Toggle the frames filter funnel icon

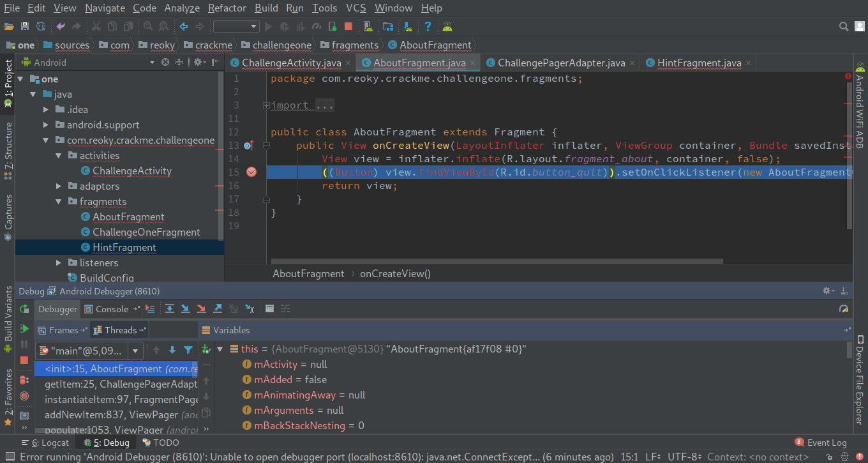(x=188, y=350)
